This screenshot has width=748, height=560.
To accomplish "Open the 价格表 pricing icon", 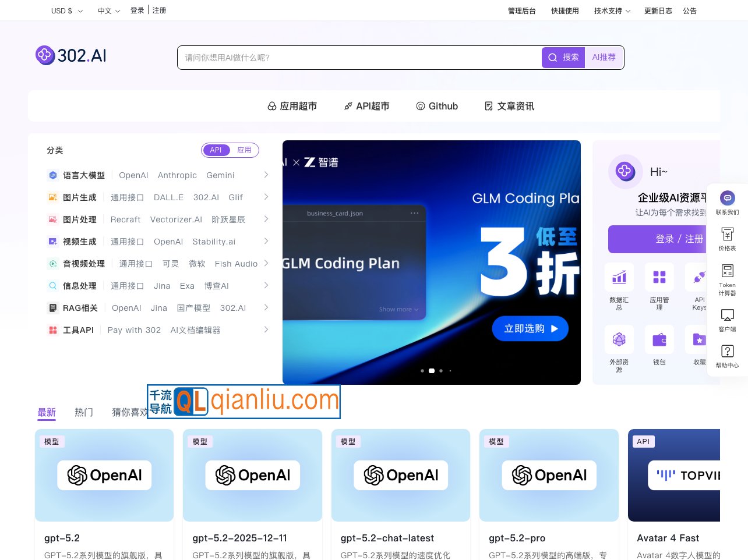I will (x=727, y=234).
